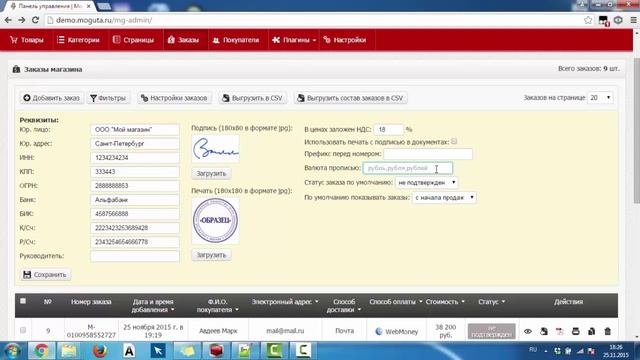Sort by Способ оплаты column
The height and width of the screenshot is (360, 640).
pos(395,302)
